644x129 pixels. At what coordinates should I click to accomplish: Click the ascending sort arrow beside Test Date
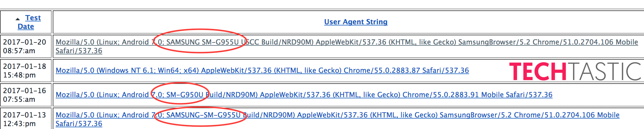pos(18,19)
